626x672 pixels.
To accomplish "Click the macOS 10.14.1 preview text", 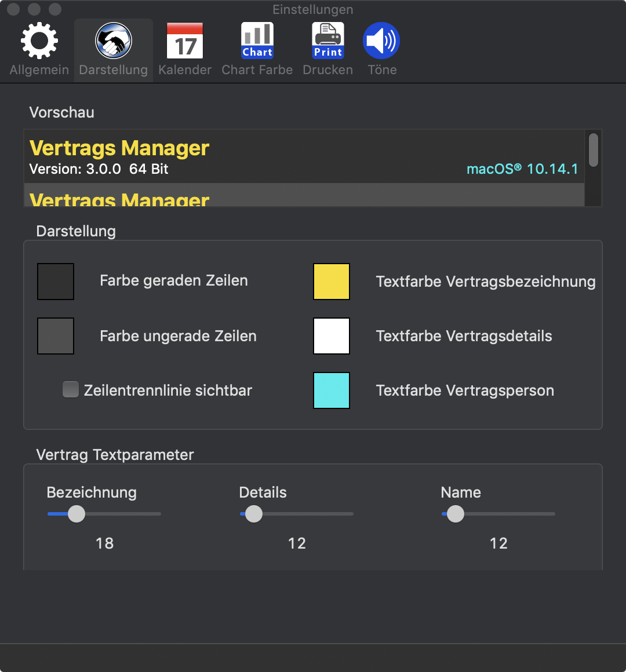I will (x=522, y=169).
